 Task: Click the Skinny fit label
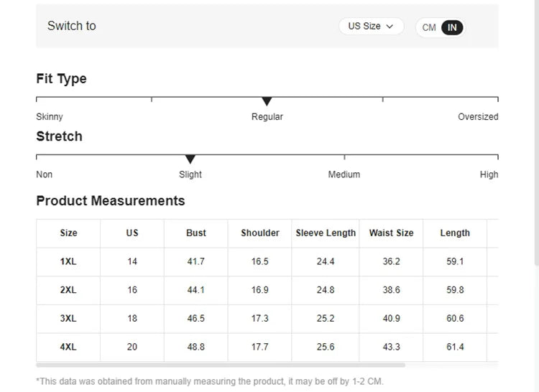50,117
